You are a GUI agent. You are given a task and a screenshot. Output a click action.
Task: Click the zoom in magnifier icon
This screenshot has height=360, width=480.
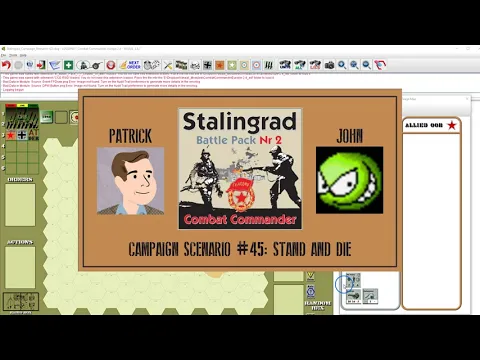coord(342,65)
